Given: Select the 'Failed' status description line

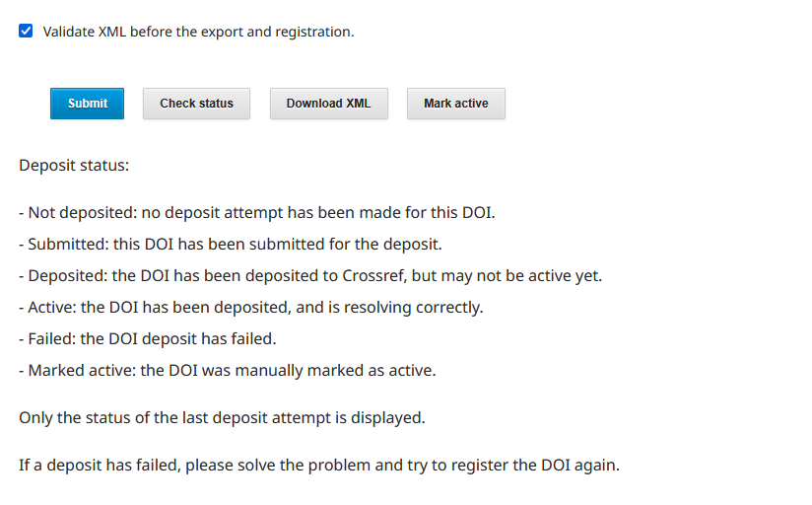Looking at the screenshot, I should pyautogui.click(x=148, y=338).
